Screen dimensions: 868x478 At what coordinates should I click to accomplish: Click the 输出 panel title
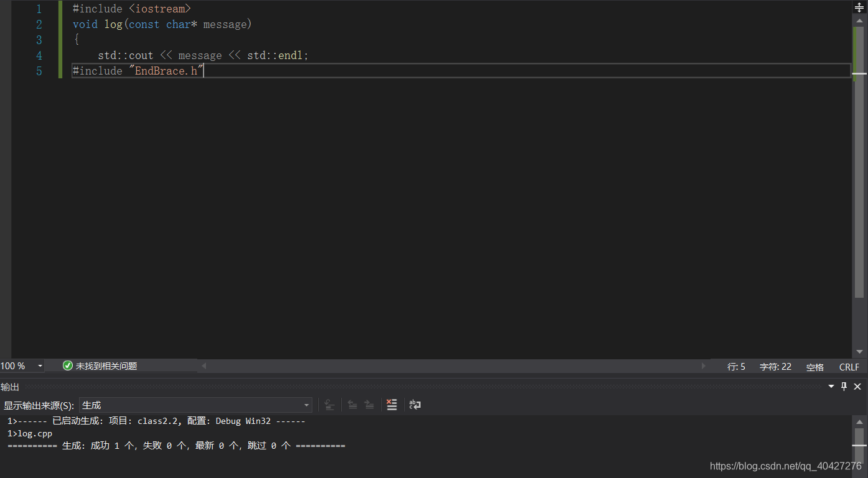click(10, 387)
